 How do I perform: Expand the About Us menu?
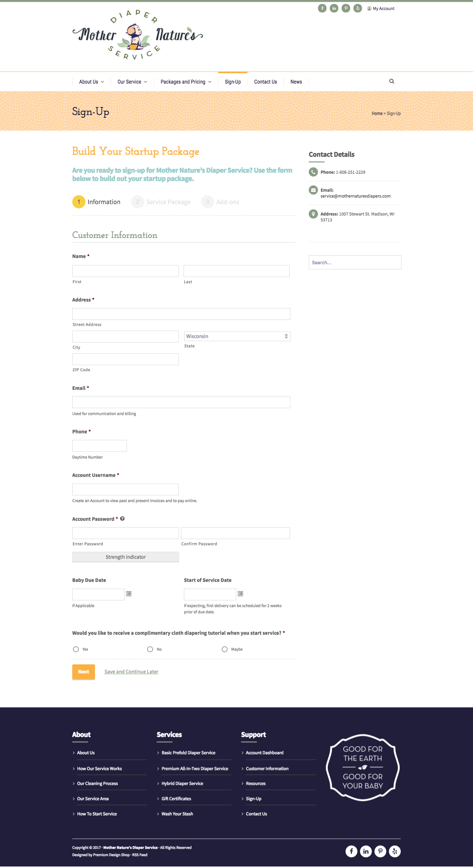91,82
